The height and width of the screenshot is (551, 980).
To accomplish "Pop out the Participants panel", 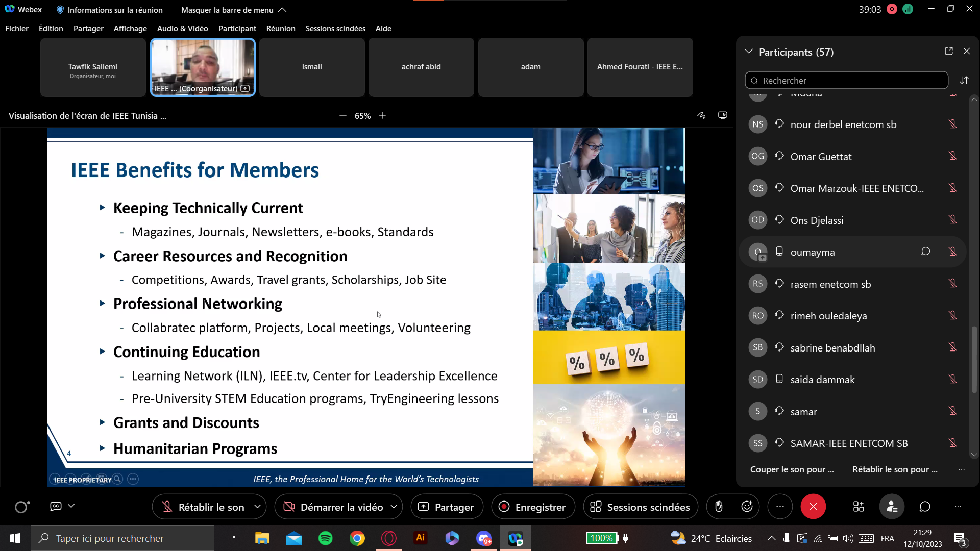I will point(949,52).
